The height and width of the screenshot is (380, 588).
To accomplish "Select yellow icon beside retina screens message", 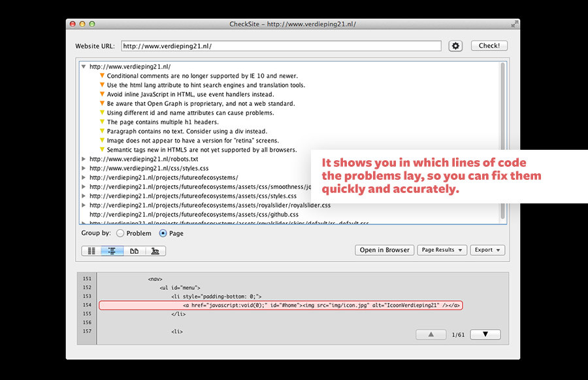I will (102, 140).
